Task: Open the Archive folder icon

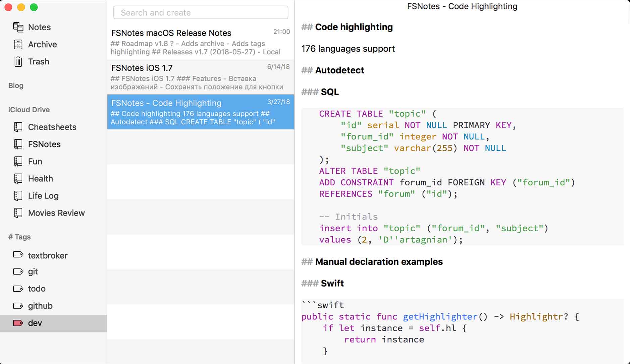Action: pos(18,44)
